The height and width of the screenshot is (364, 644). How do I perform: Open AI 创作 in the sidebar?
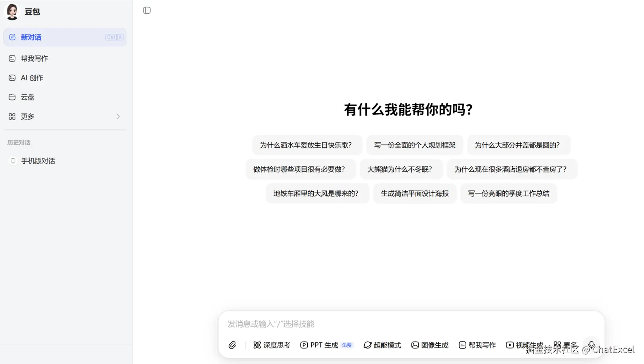pyautogui.click(x=65, y=78)
